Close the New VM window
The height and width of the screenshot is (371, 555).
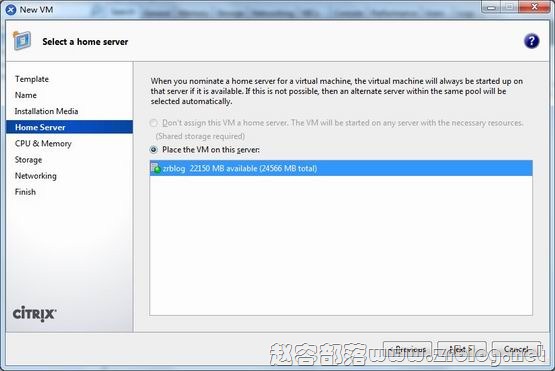point(534,7)
